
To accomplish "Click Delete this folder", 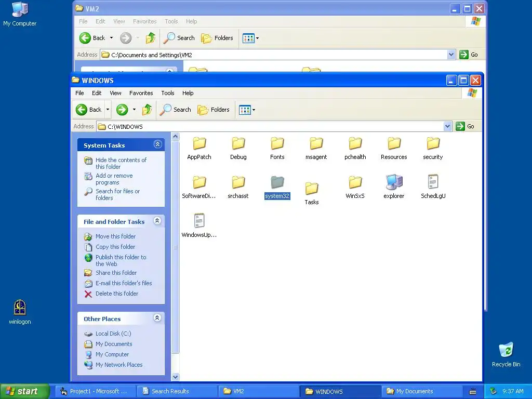I will click(x=117, y=294).
